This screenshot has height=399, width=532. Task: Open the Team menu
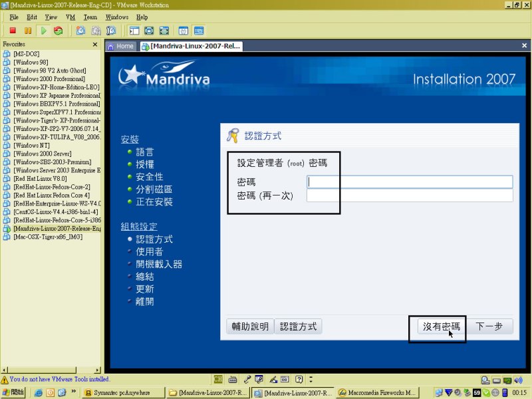pos(90,17)
